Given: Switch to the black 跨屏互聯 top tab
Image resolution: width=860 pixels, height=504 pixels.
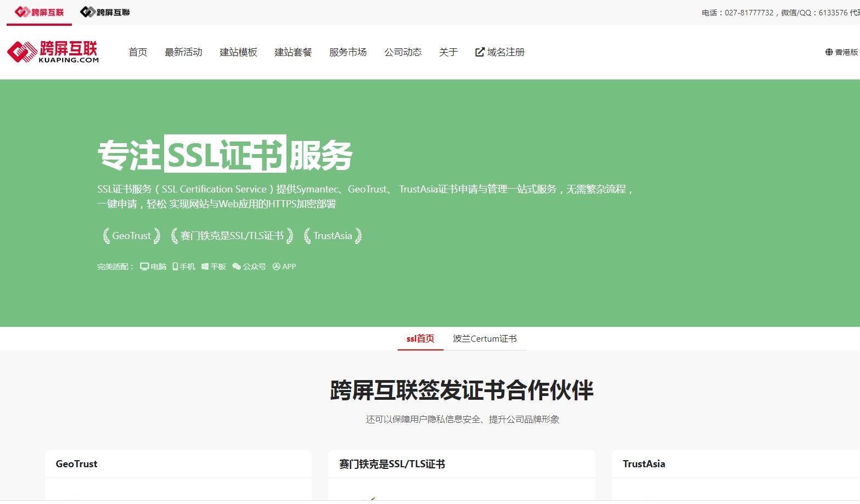Looking at the screenshot, I should tap(105, 12).
